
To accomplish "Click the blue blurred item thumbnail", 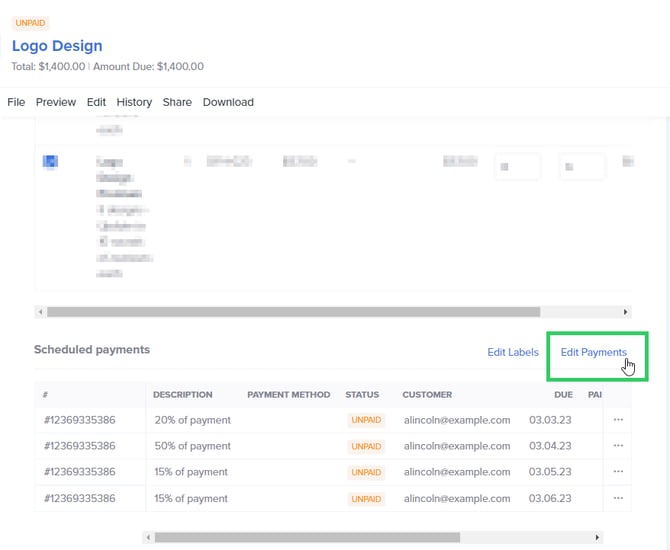I will pyautogui.click(x=50, y=162).
